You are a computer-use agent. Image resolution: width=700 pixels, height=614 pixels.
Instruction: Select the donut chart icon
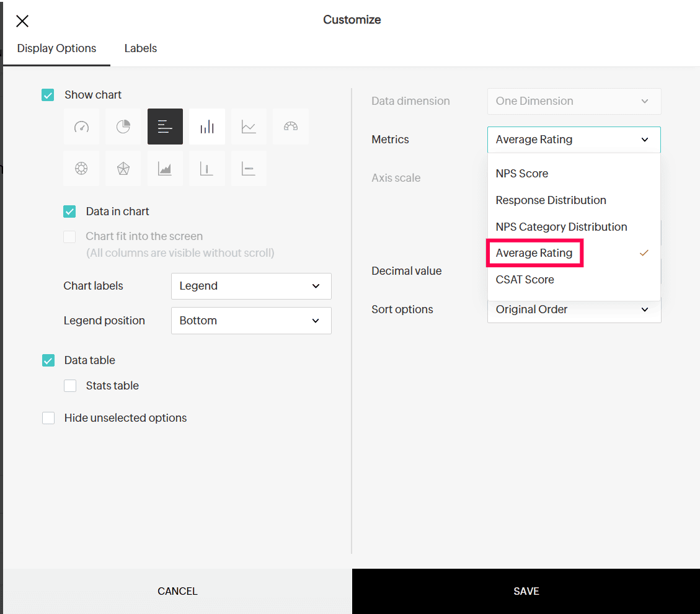click(81, 169)
